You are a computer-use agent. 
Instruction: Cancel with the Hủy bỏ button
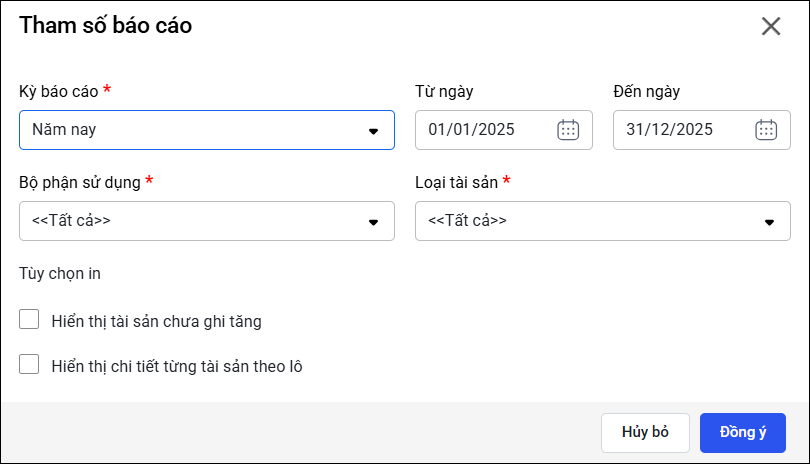coord(645,432)
